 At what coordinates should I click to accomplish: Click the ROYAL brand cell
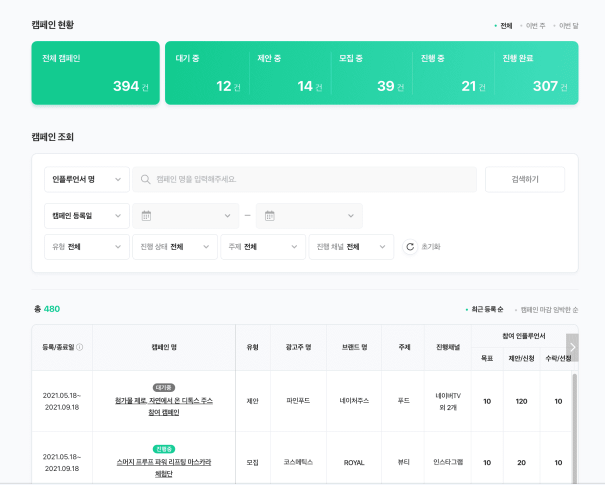click(x=354, y=463)
